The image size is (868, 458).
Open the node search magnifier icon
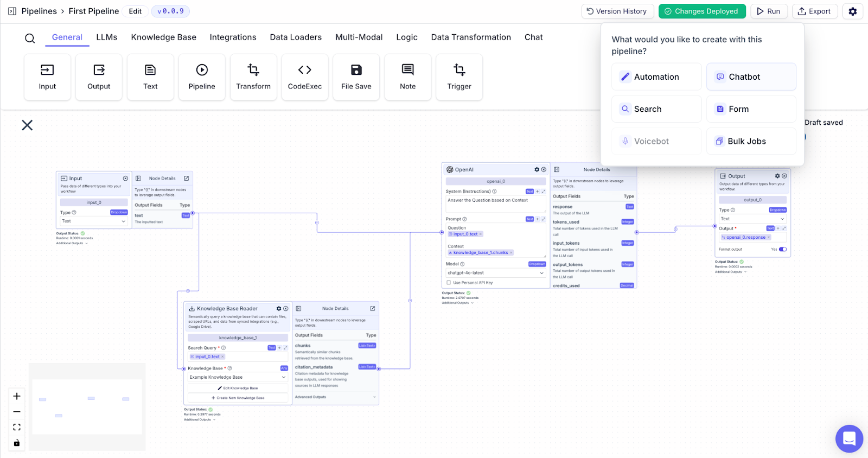point(30,38)
